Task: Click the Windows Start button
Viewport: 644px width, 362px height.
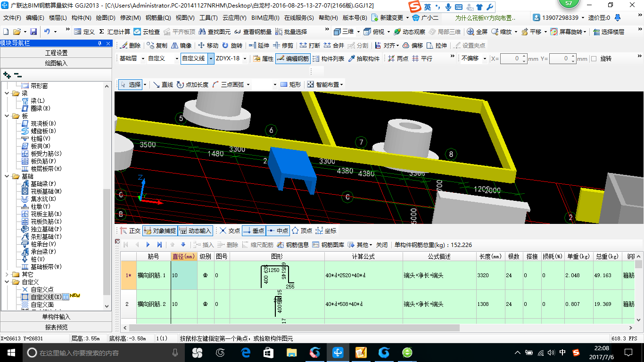Action: (x=10, y=353)
